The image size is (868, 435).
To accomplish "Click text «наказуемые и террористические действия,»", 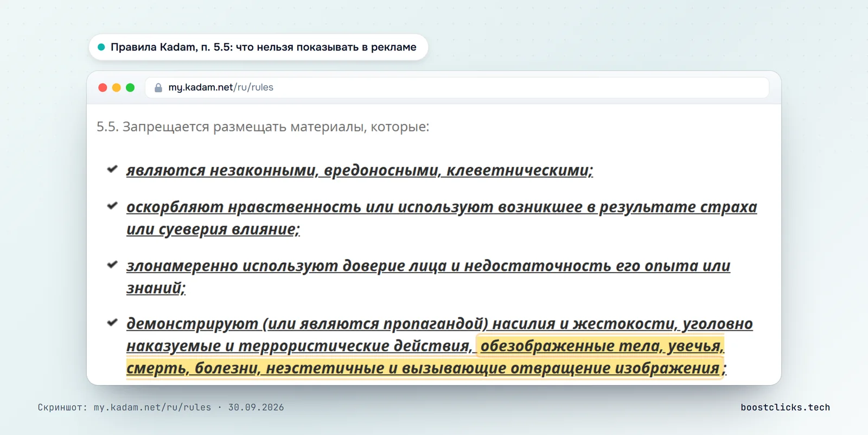I will pos(300,346).
